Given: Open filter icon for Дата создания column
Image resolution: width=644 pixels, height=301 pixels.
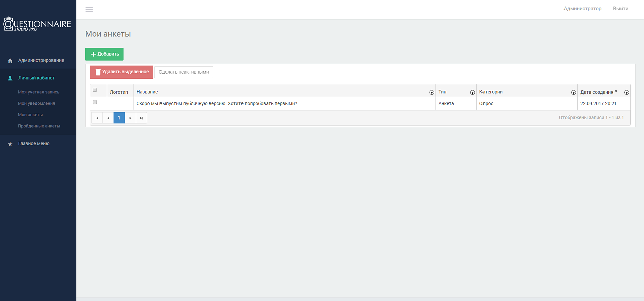Looking at the screenshot, I should [626, 92].
